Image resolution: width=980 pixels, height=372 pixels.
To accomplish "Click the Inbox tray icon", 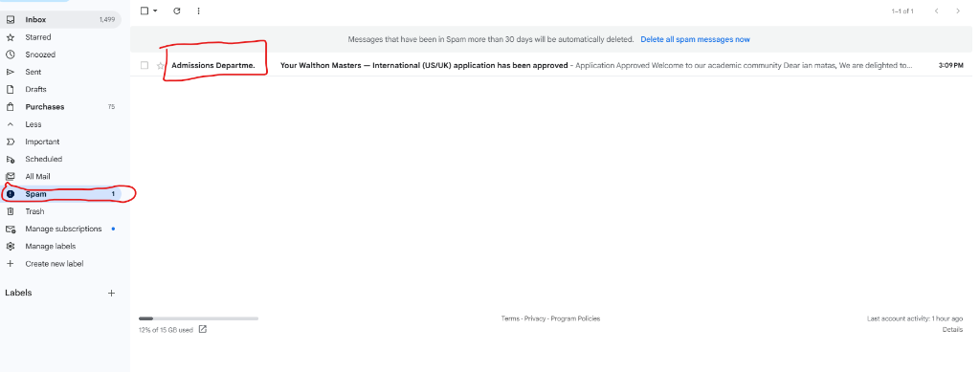I will coord(10,19).
